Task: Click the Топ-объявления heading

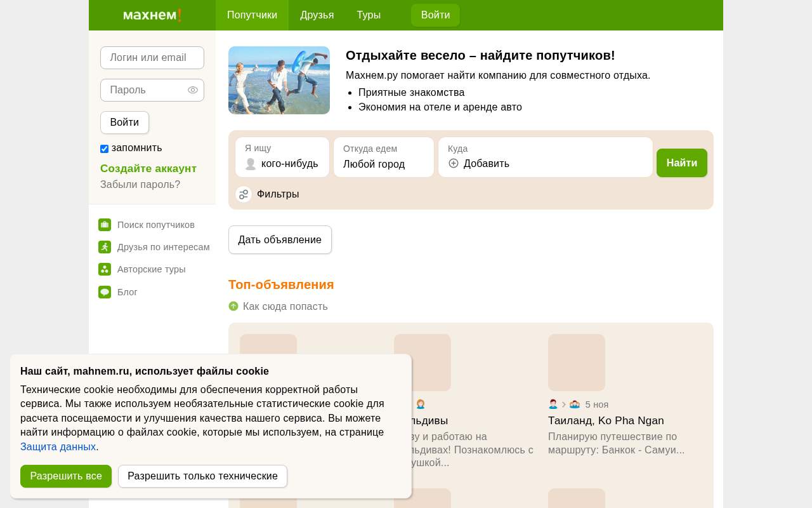Action: 281,284
